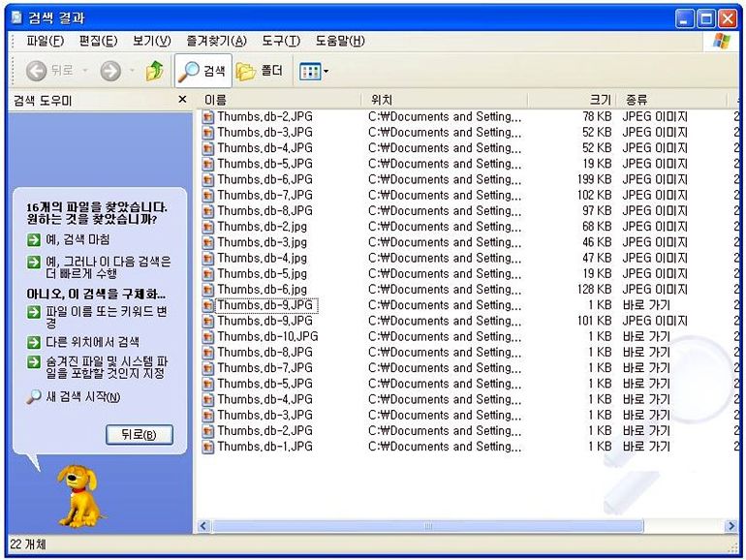Click the green arrow beside '예, 검색 마침'
The image size is (746, 560).
click(33, 239)
